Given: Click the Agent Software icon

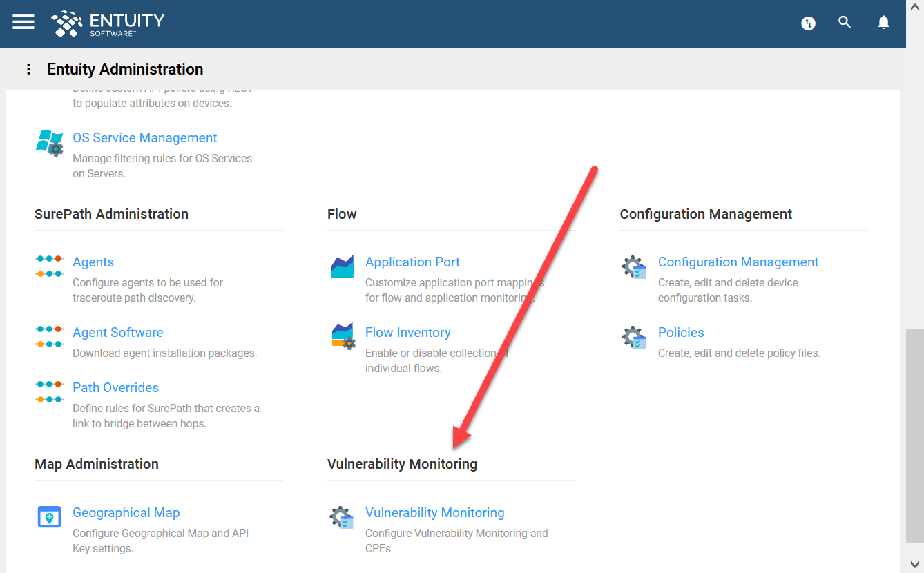Looking at the screenshot, I should [x=49, y=336].
